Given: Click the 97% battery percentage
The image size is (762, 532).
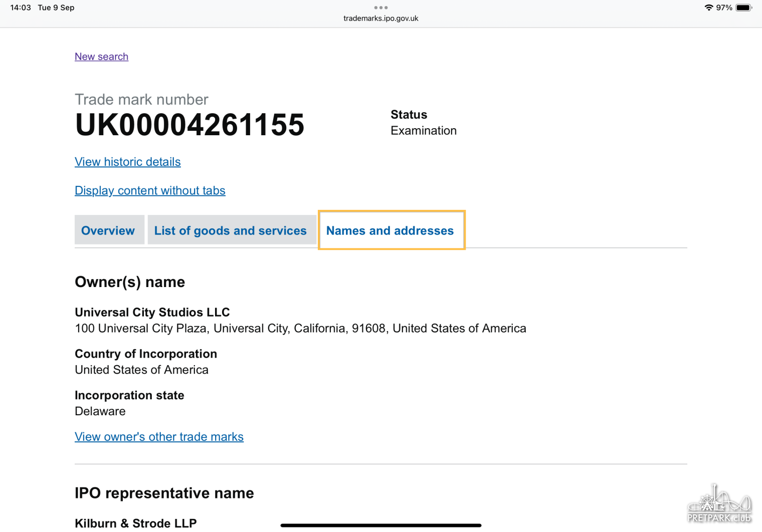Looking at the screenshot, I should (724, 8).
